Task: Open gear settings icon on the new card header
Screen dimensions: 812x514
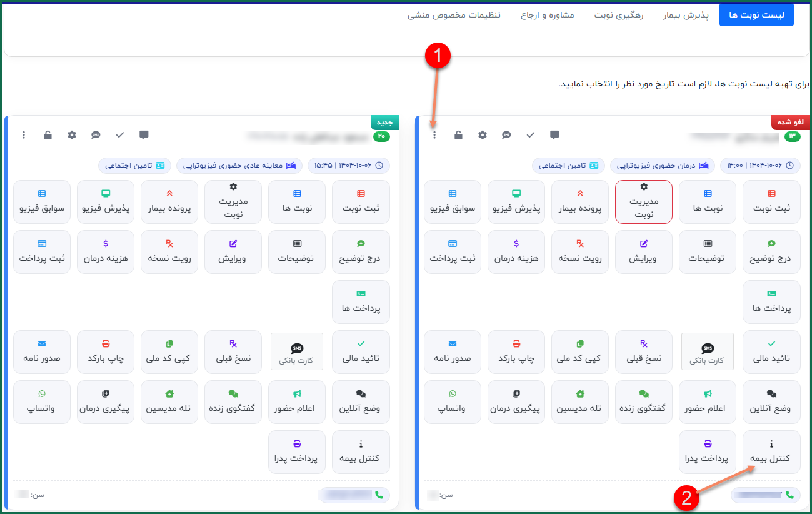Action: 72,135
